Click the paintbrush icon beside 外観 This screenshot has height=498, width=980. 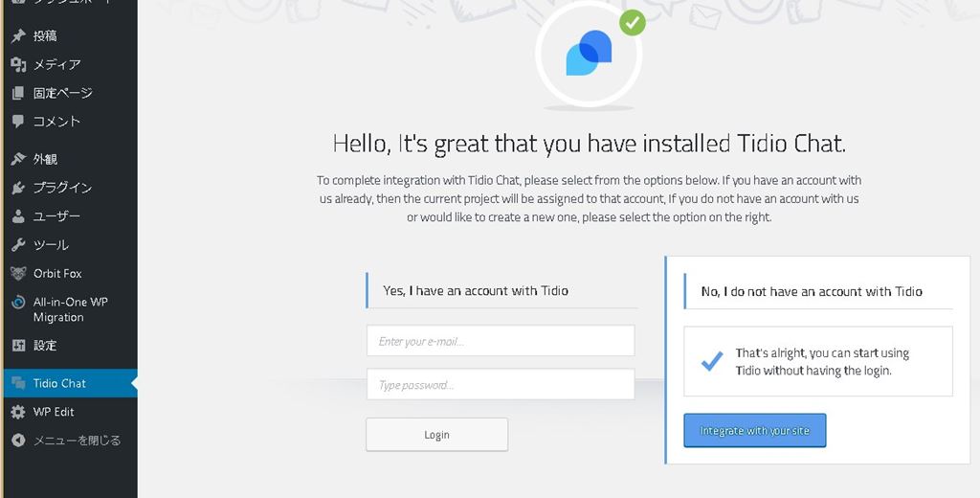point(17,159)
